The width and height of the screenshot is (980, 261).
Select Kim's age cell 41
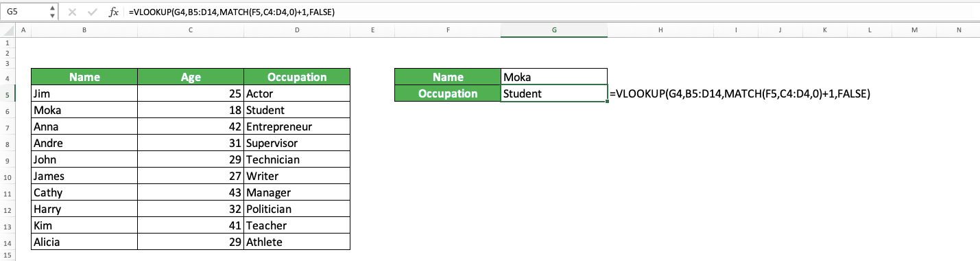[190, 225]
